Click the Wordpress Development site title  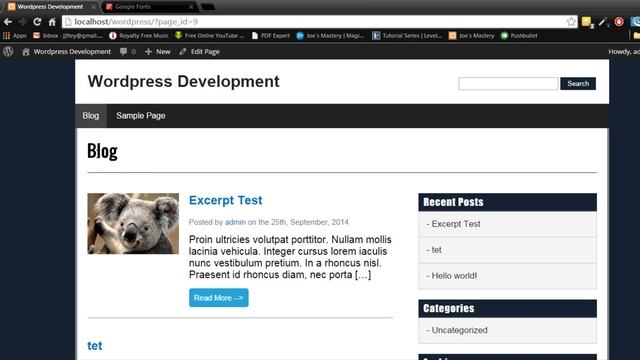pos(184,82)
